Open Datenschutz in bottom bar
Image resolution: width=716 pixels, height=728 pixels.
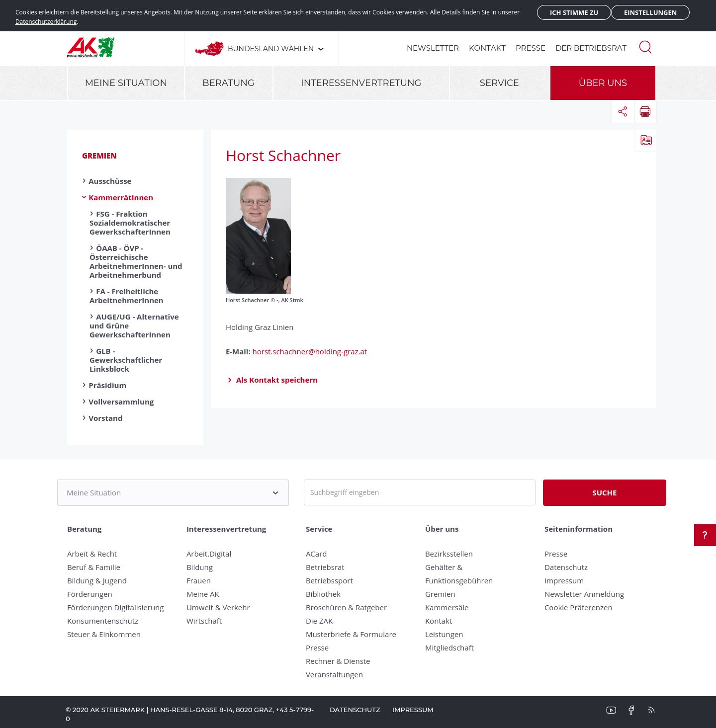[x=355, y=710]
